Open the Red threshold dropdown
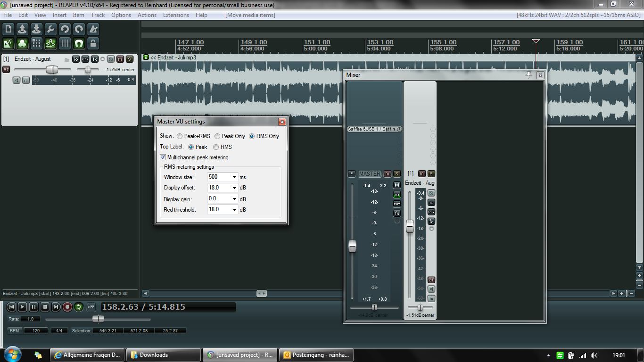 (x=234, y=209)
